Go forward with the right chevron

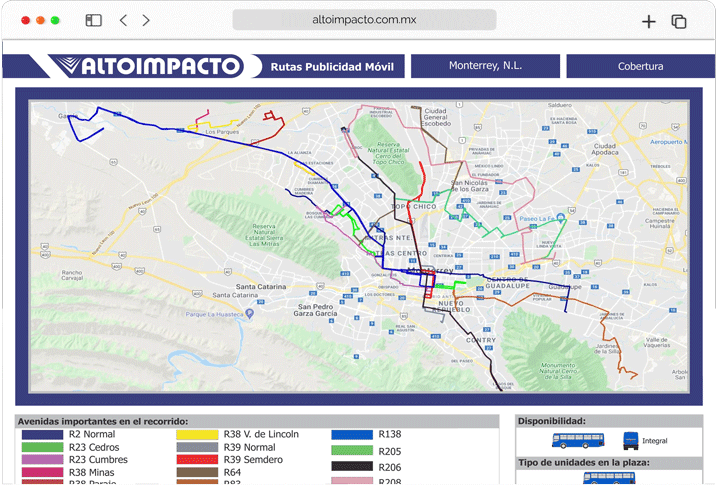point(146,21)
